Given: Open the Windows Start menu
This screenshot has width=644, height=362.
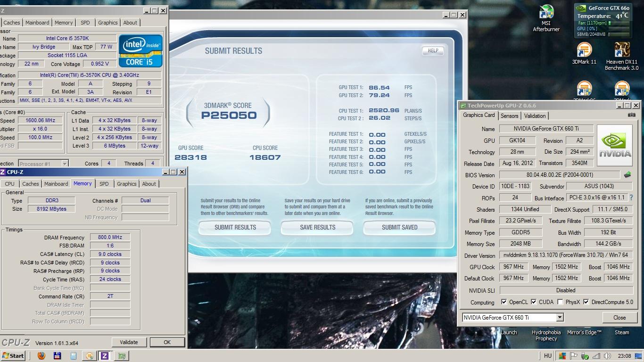Looking at the screenshot, I should 13,356.
